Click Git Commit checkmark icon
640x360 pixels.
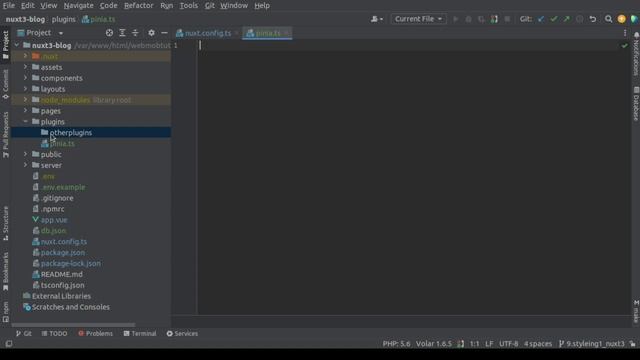554,19
